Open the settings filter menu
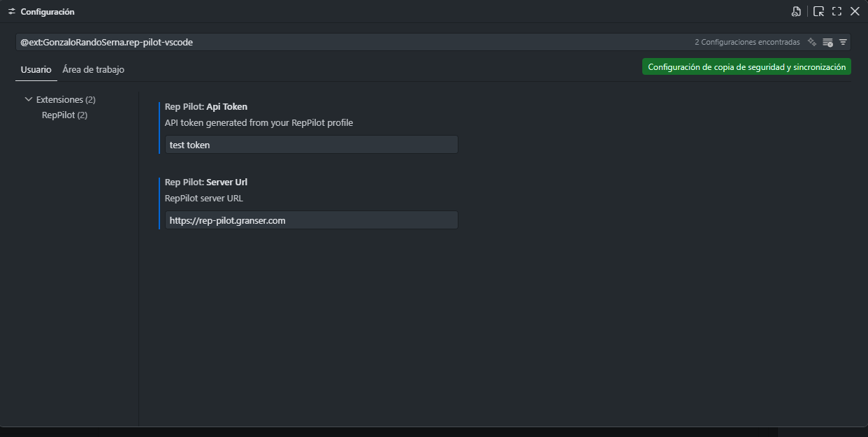Viewport: 868px width, 437px height. [x=843, y=42]
